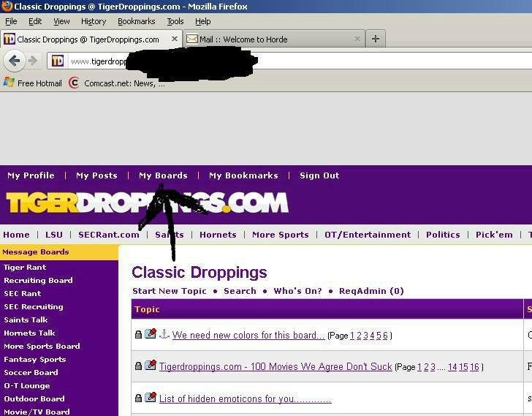Image resolution: width=532 pixels, height=416 pixels.
Task: Click the anchor icon beside 'We need new colors'
Action: 164,334
